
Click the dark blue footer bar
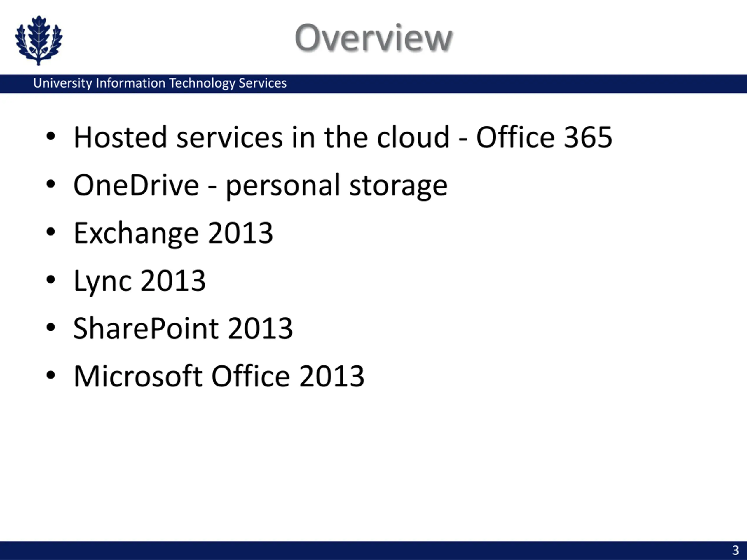tap(373, 551)
